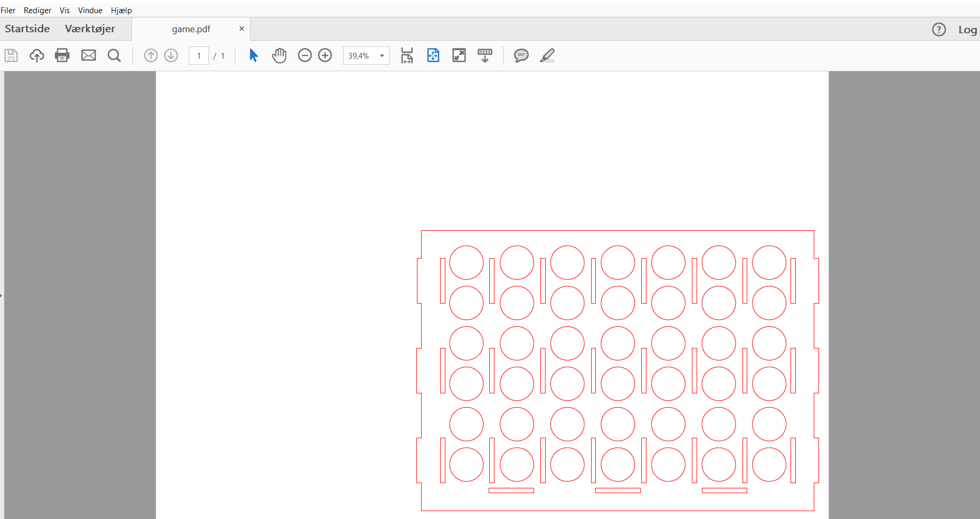Screen dimensions: 980x519
Task: Open the Filer menu
Action: (8, 11)
